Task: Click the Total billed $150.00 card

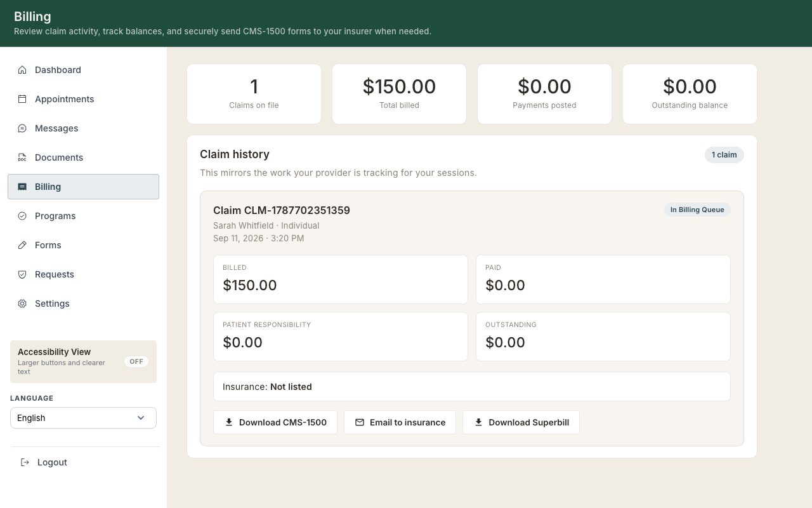Action: 399,94
